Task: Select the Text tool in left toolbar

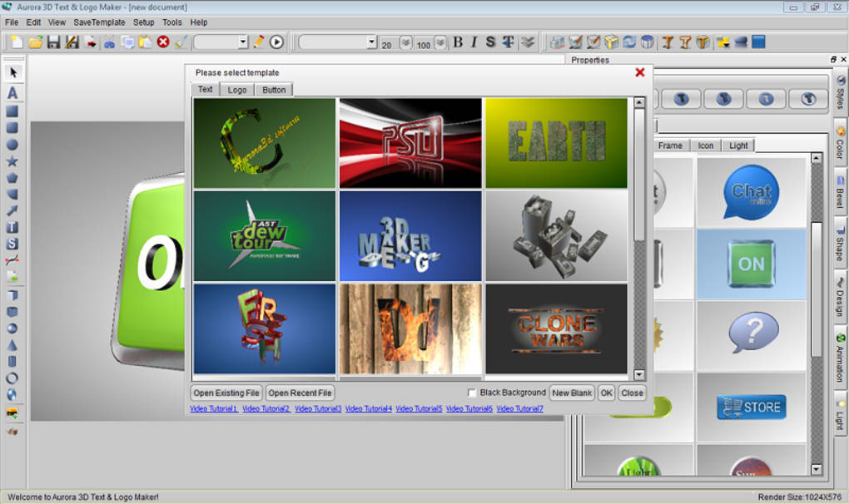Action: [12, 94]
